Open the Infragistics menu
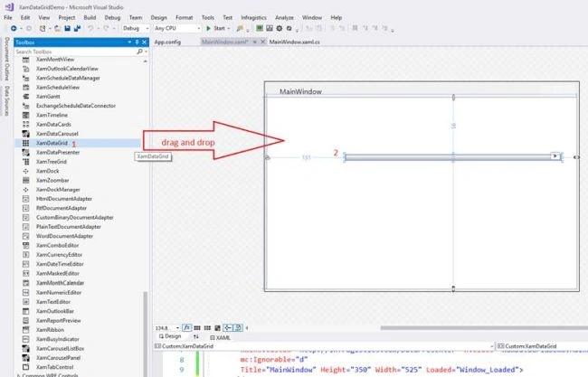 coord(253,17)
